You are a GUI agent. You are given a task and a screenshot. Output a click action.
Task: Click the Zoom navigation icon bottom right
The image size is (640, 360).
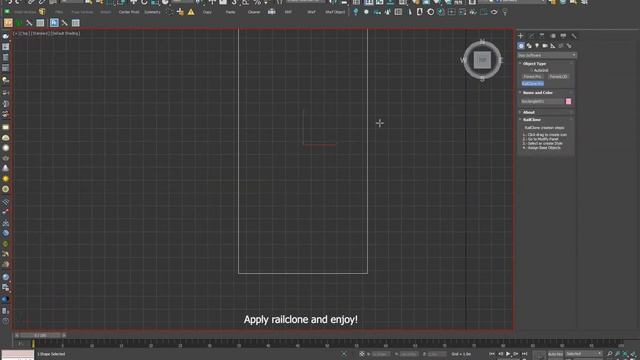(610, 354)
